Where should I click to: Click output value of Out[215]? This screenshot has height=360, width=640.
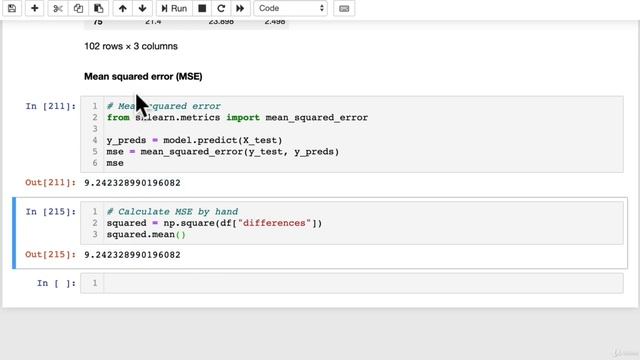click(x=132, y=255)
